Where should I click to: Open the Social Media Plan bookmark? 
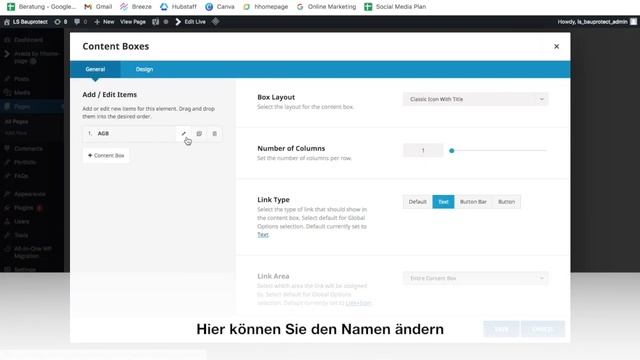point(395,7)
